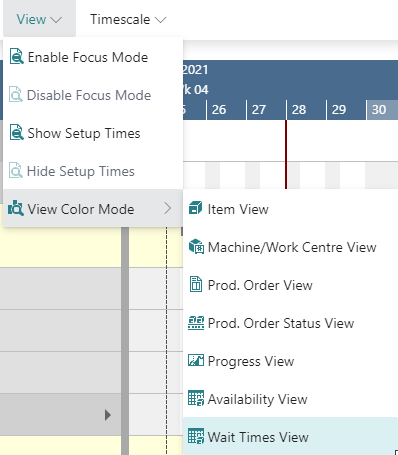Viewport: 398px width, 455px height.
Task: Select the Progress View text label
Action: coord(251,361)
